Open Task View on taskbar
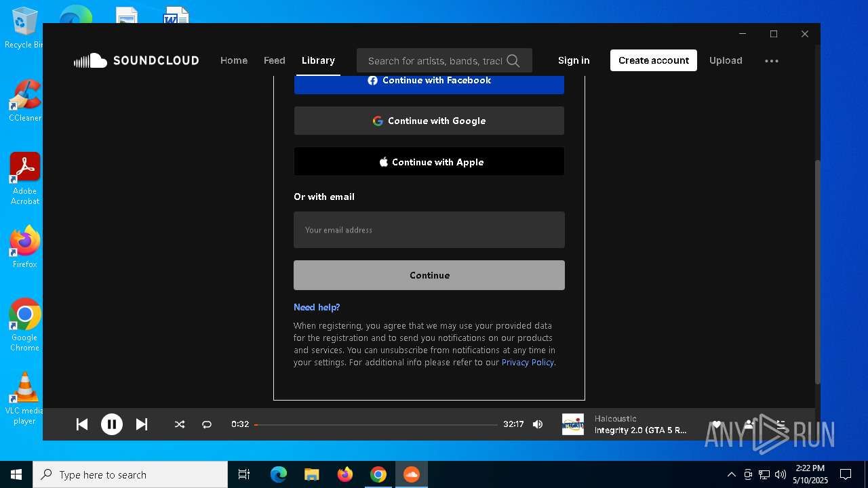Viewport: 868px width, 488px height. [x=244, y=474]
